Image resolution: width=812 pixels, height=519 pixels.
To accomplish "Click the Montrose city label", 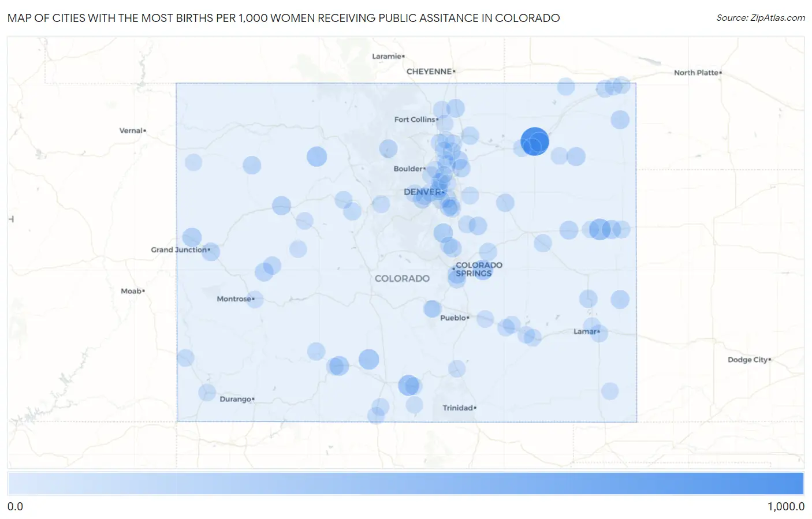I will [x=234, y=299].
